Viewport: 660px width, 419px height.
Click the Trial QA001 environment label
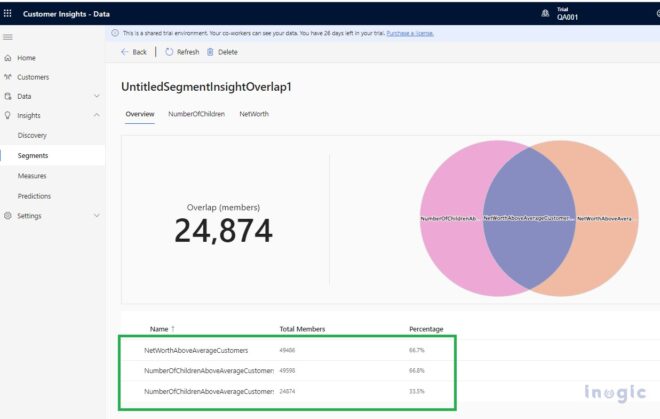pyautogui.click(x=567, y=14)
